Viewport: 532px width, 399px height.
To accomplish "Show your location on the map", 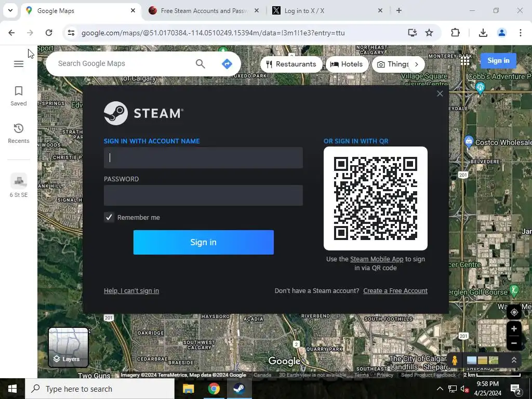I will point(514,312).
